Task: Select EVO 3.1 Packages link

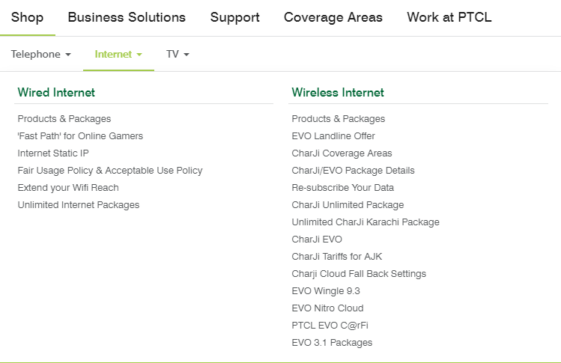Action: 332,343
